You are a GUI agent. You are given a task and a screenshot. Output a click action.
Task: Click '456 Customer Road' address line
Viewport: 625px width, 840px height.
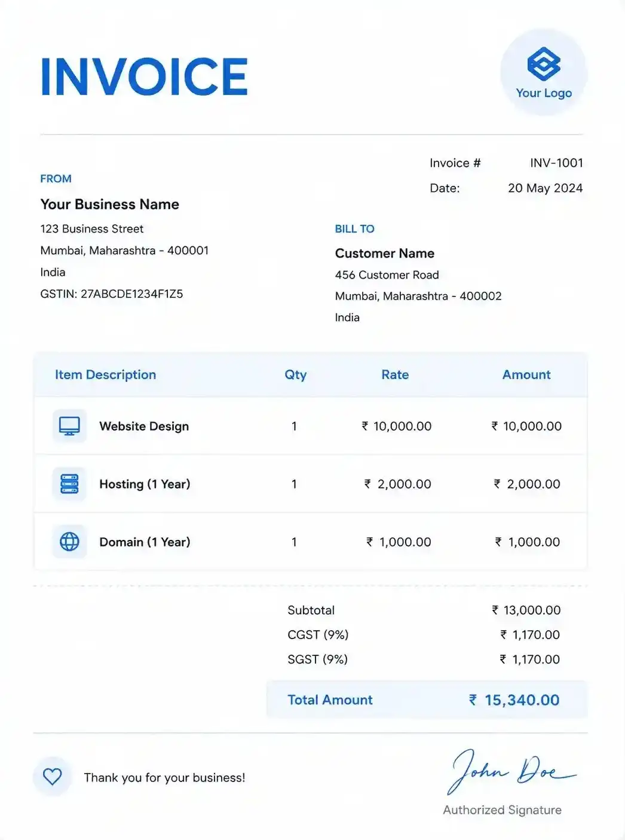[387, 275]
